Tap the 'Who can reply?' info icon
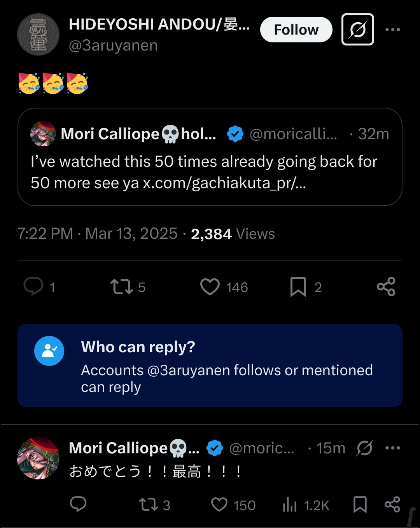 point(49,351)
